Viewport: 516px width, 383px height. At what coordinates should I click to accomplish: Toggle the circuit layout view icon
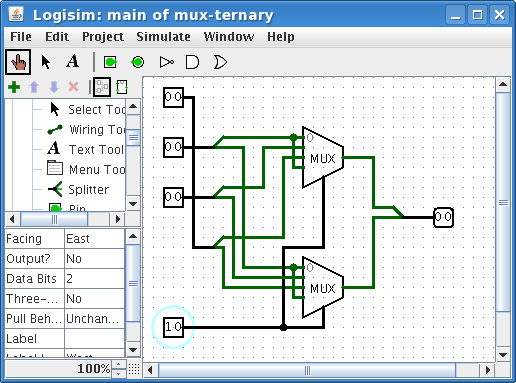point(102,87)
